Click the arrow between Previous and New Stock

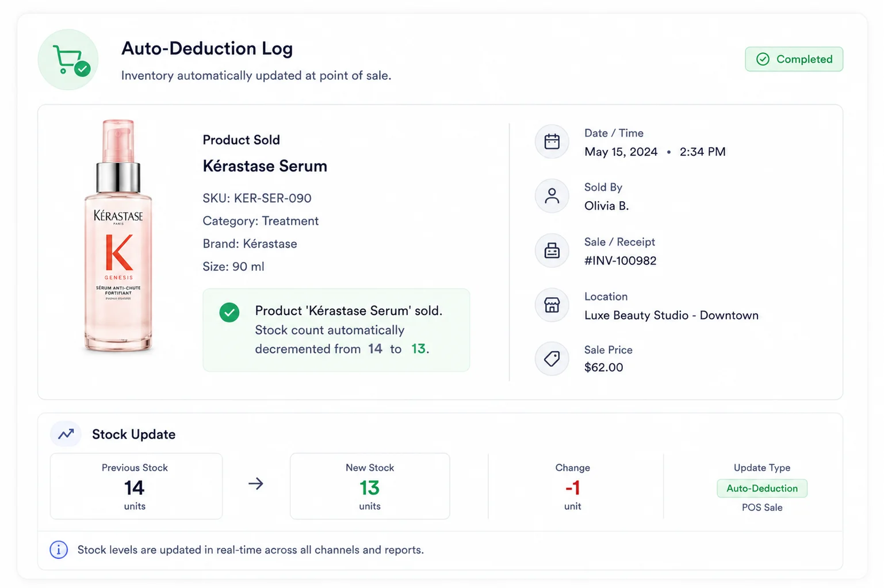pos(256,484)
